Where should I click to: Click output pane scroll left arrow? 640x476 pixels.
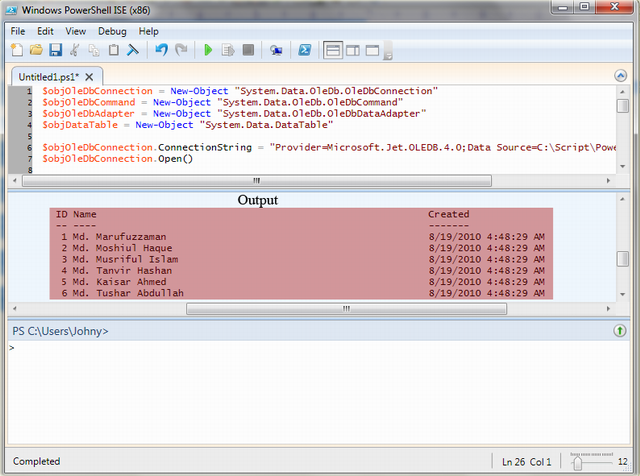coord(15,309)
